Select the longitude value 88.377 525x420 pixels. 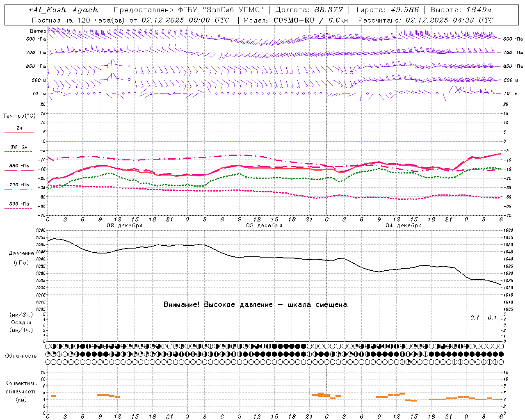click(x=329, y=10)
